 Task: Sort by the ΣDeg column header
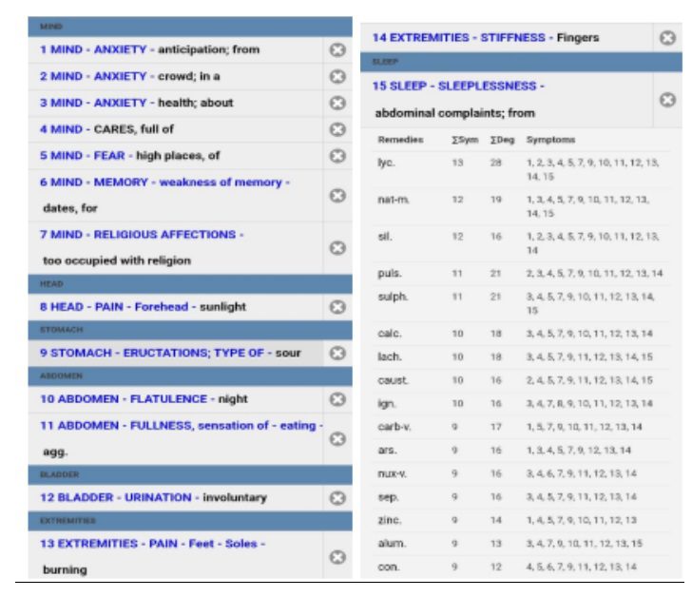(501, 140)
